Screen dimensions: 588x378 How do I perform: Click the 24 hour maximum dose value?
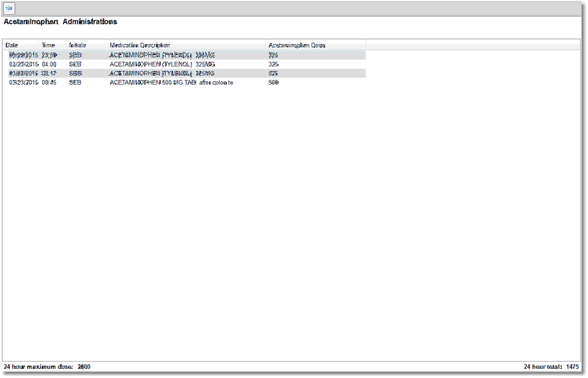[84, 367]
